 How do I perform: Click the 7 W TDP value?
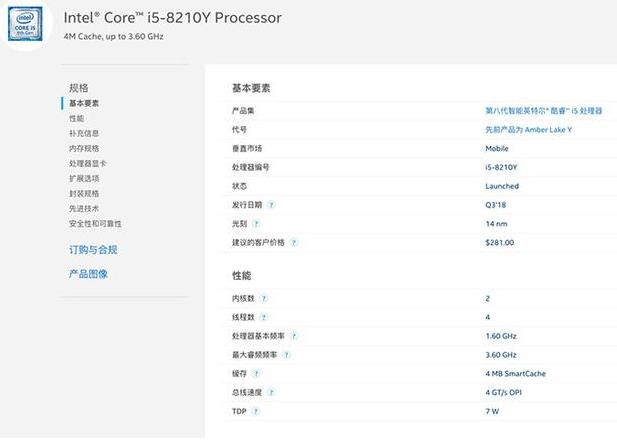[x=492, y=411]
